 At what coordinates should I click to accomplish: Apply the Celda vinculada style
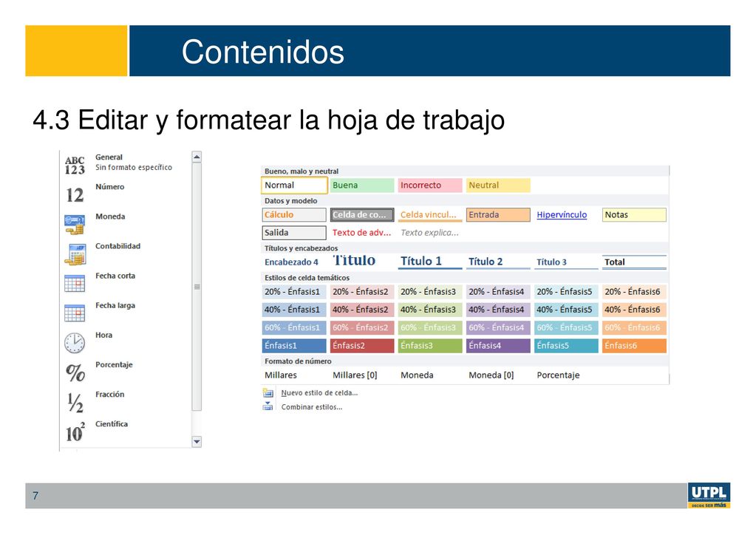[x=430, y=215]
